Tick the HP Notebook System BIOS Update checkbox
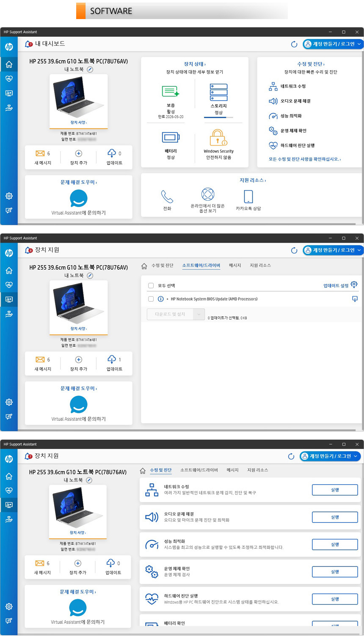 click(x=151, y=299)
